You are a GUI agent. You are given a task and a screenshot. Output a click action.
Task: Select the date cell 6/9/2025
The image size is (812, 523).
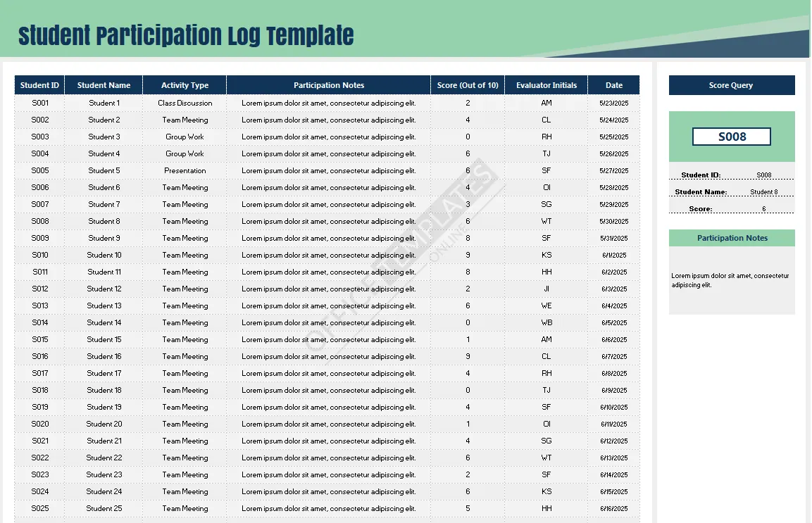[614, 391]
